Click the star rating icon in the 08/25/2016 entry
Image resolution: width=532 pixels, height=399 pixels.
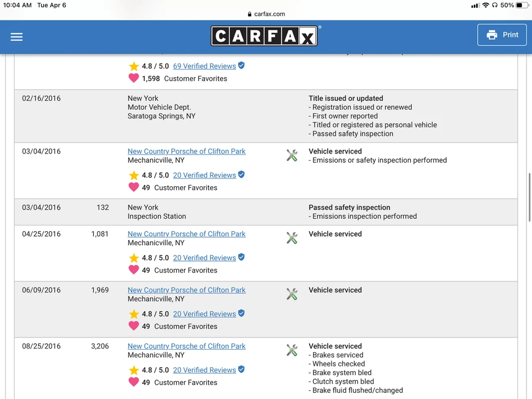coord(134,370)
